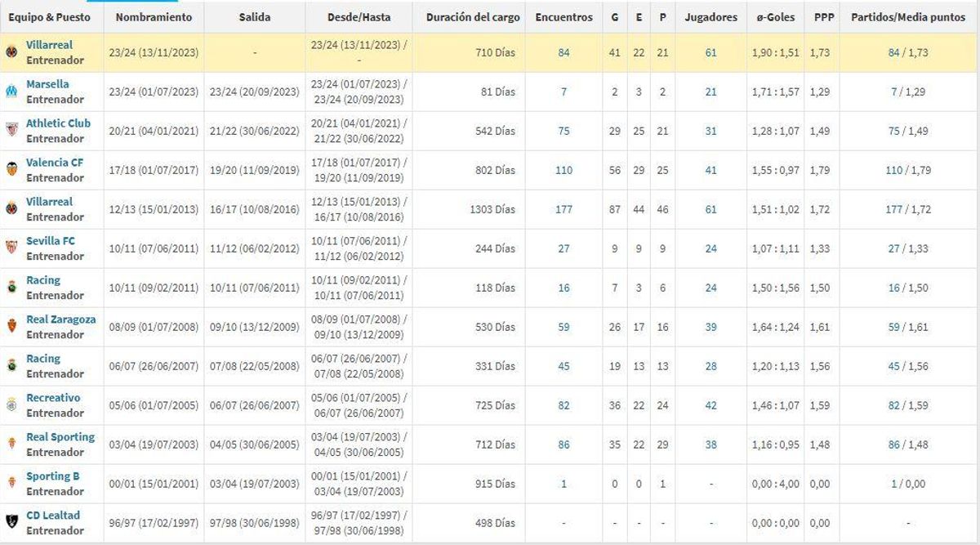Click the Marsella club crest icon

(11, 92)
